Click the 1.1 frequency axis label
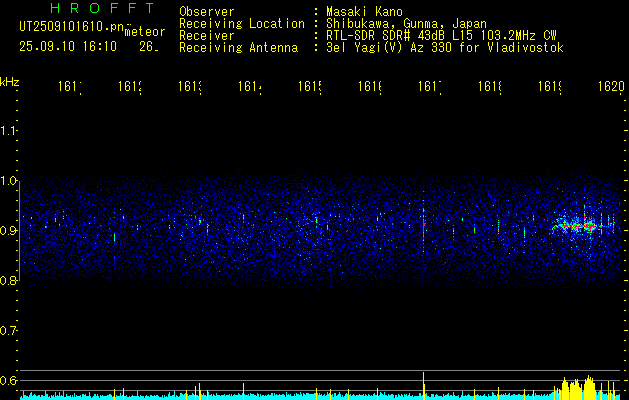 point(8,130)
